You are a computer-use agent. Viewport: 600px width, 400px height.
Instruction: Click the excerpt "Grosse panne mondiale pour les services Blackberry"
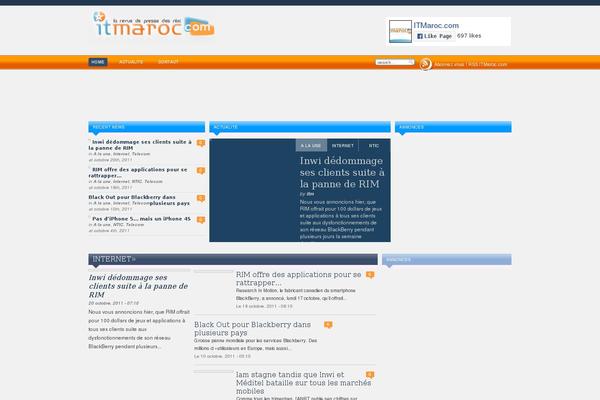255,344
